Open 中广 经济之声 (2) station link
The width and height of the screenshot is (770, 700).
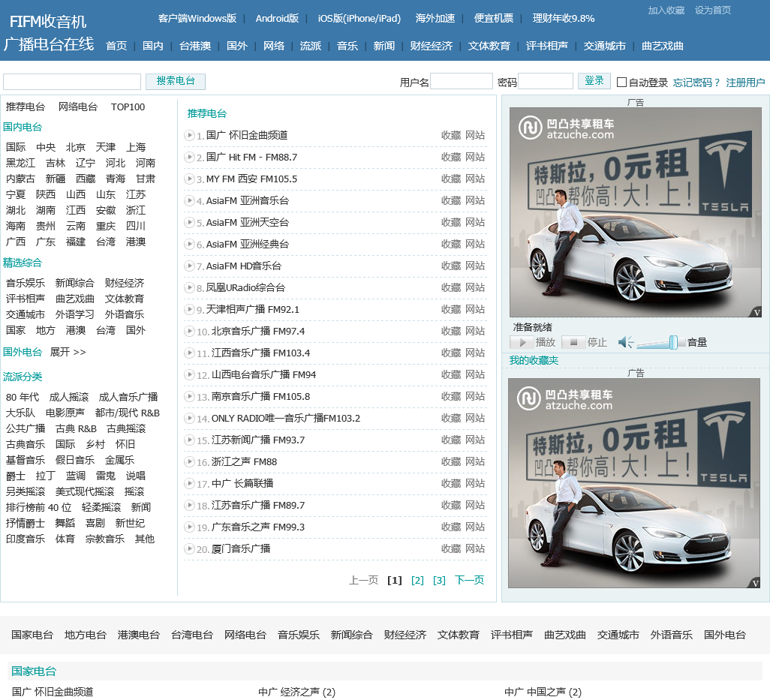(x=296, y=692)
